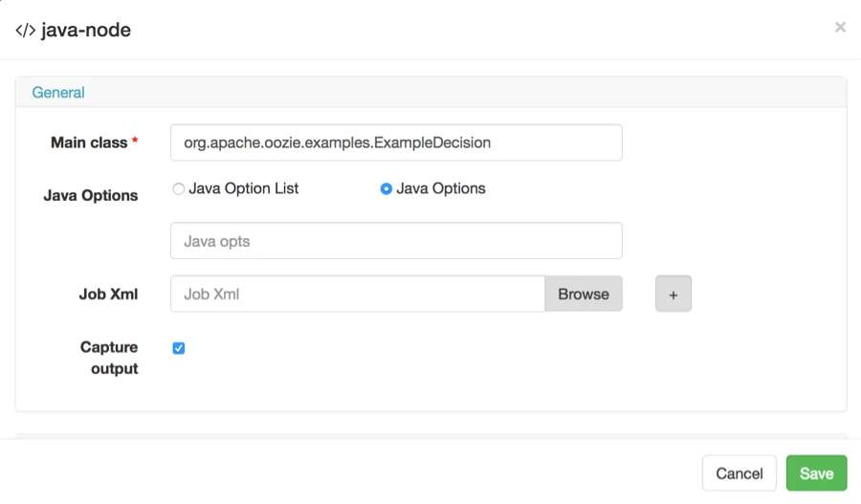
Task: Save the java-node settings
Action: coord(817,473)
